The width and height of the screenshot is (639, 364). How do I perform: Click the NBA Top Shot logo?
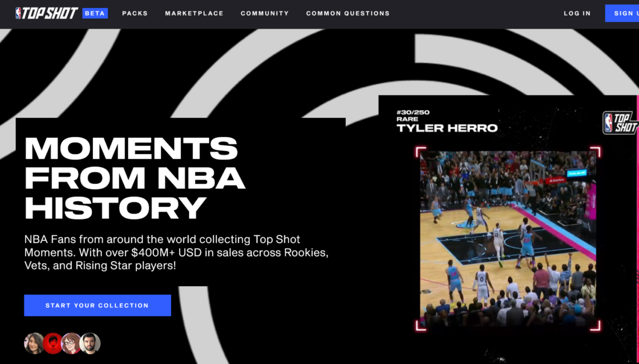click(x=46, y=14)
